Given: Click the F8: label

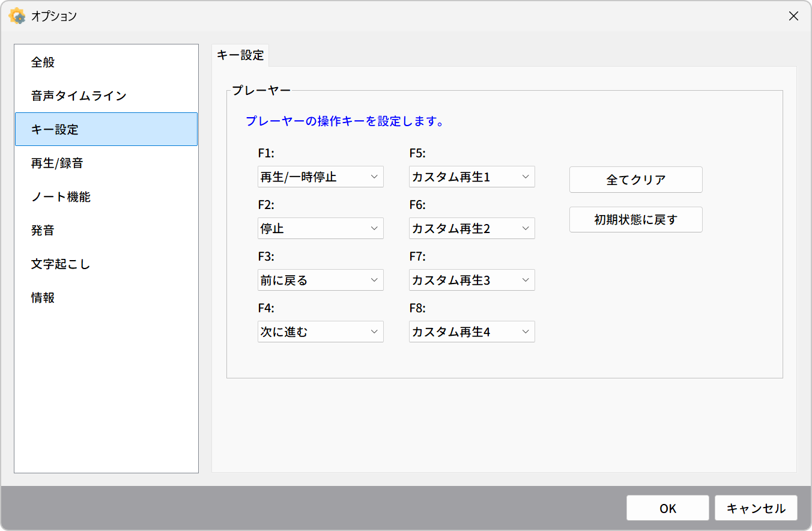Looking at the screenshot, I should click(x=417, y=308).
